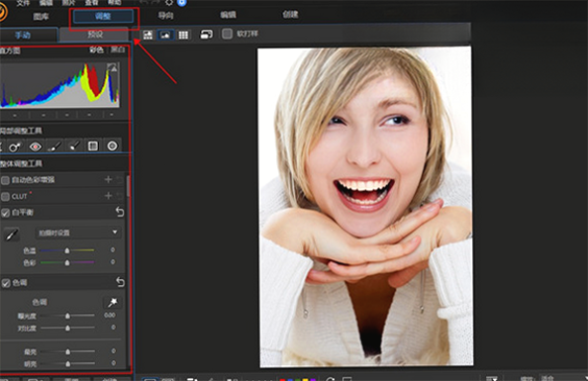Viewport: 588px width, 381px height.
Task: Show the histogram in 黑白 monochrome
Action: [118, 49]
